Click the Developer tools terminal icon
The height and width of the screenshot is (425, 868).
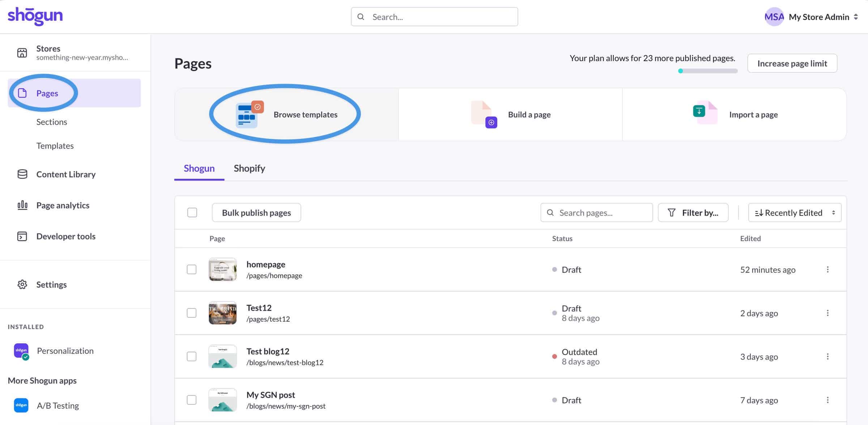coord(22,236)
